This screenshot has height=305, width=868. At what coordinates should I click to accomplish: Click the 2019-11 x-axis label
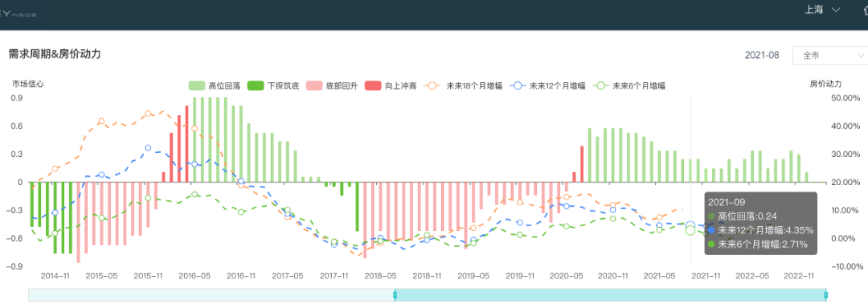point(520,275)
